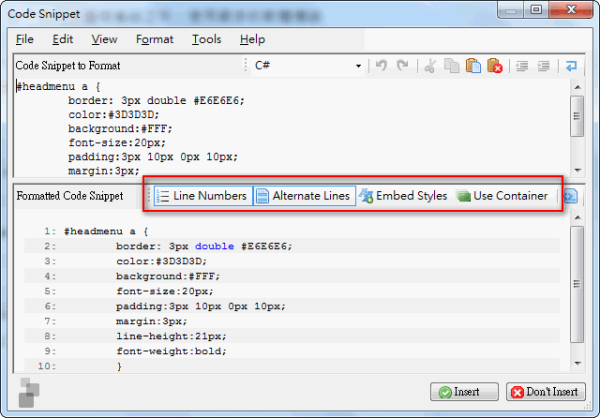Click the Undo arrow icon
The width and height of the screenshot is (600, 418).
[381, 66]
